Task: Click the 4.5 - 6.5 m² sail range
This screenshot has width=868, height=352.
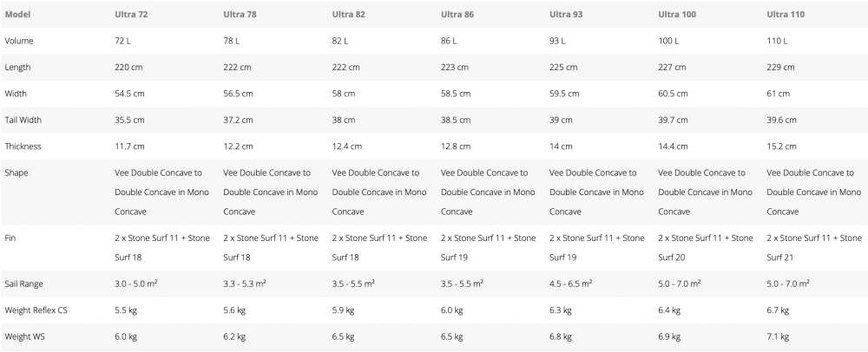Action: (571, 284)
